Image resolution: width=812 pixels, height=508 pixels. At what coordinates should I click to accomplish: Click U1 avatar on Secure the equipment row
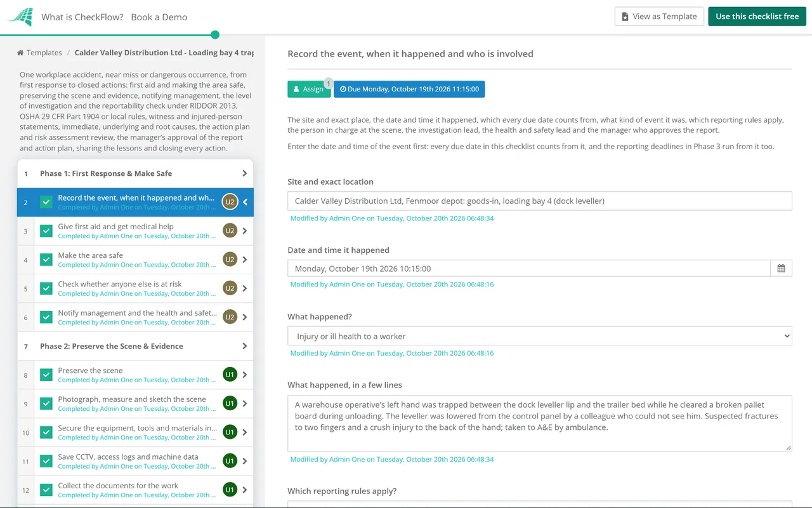click(x=230, y=432)
